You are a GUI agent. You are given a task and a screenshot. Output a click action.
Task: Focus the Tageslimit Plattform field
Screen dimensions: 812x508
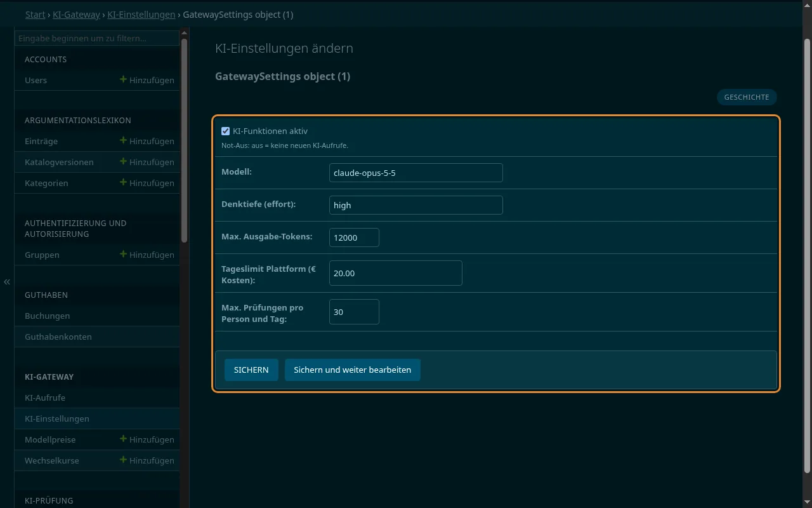coord(396,273)
